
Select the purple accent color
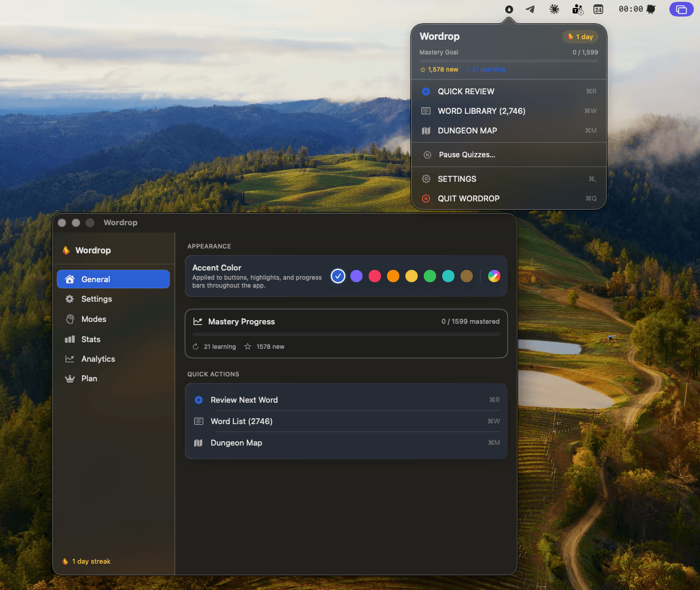[x=356, y=276]
